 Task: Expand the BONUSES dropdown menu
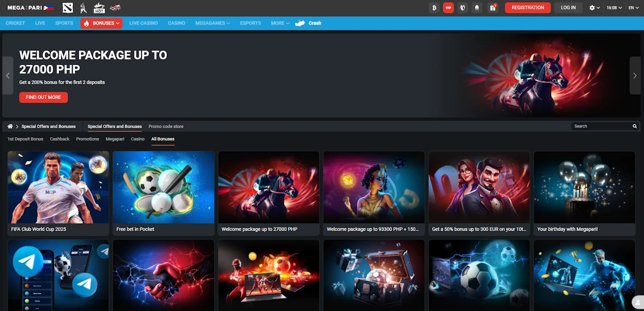[x=101, y=23]
